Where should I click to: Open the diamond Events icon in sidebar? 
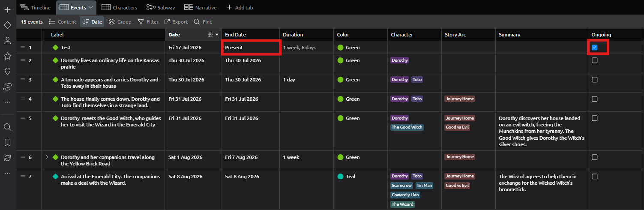(7, 25)
